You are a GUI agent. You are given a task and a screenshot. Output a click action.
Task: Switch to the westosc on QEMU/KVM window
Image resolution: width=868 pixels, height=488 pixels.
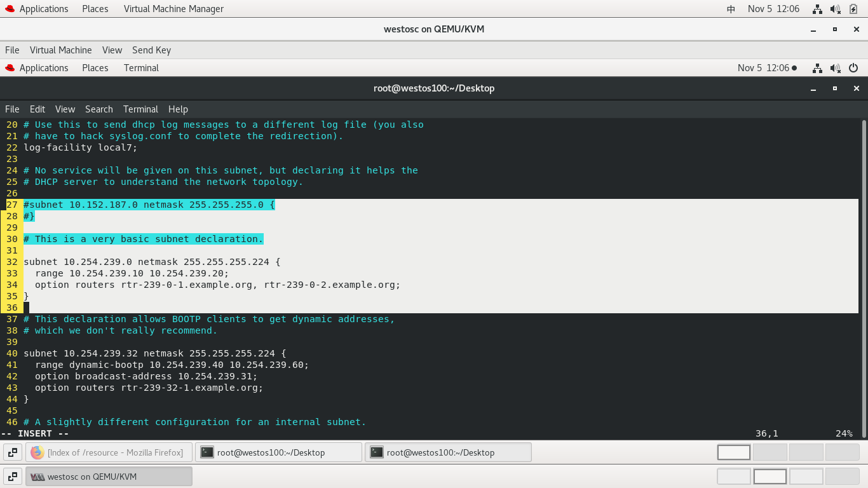pos(109,475)
